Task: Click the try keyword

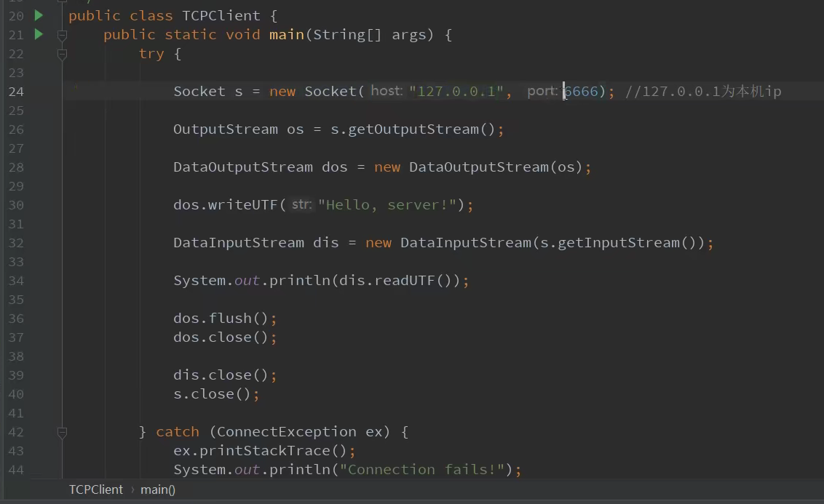Action: click(151, 54)
